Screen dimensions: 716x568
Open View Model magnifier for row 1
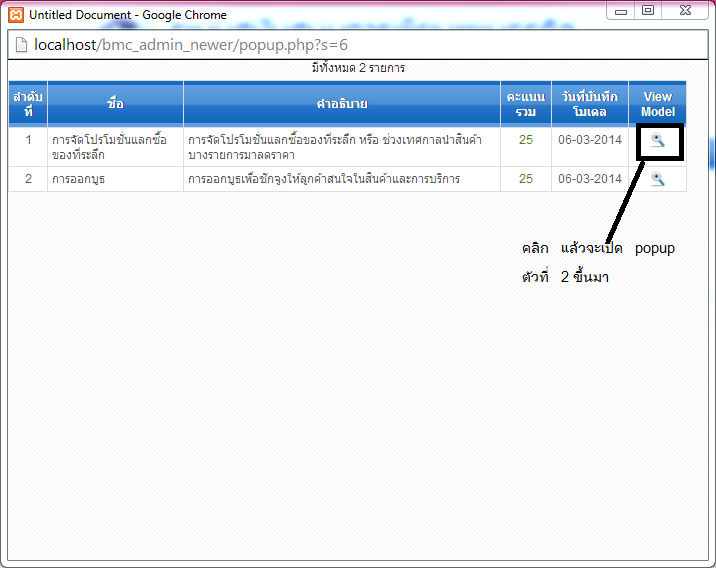658,140
